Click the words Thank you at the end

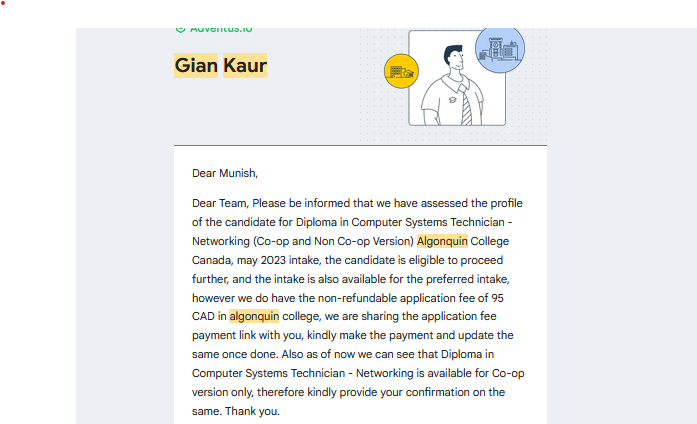click(252, 411)
